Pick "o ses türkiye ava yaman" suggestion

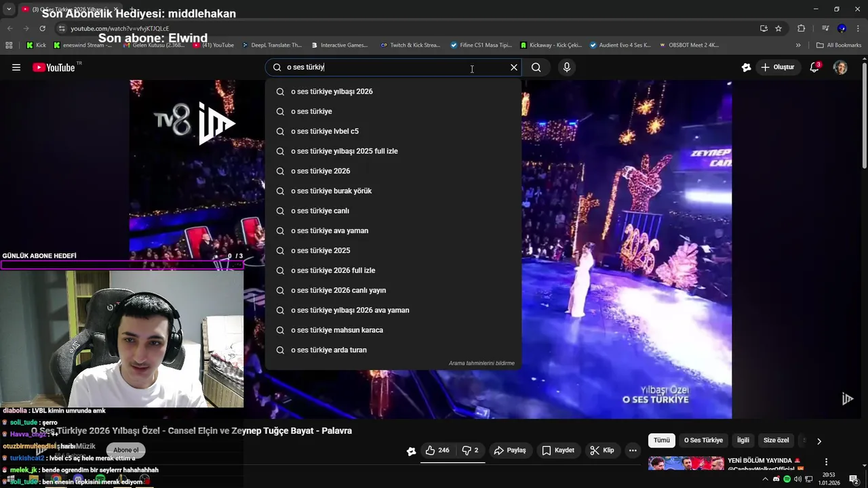pyautogui.click(x=393, y=230)
